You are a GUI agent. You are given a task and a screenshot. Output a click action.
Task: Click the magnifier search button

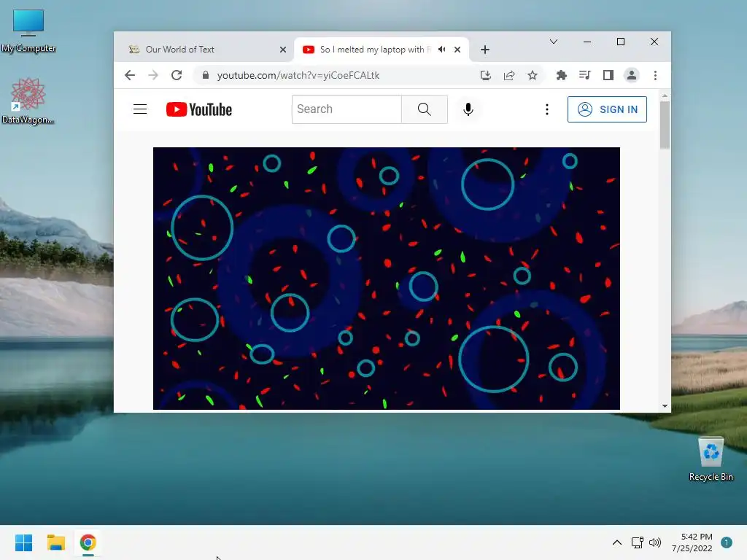point(424,109)
